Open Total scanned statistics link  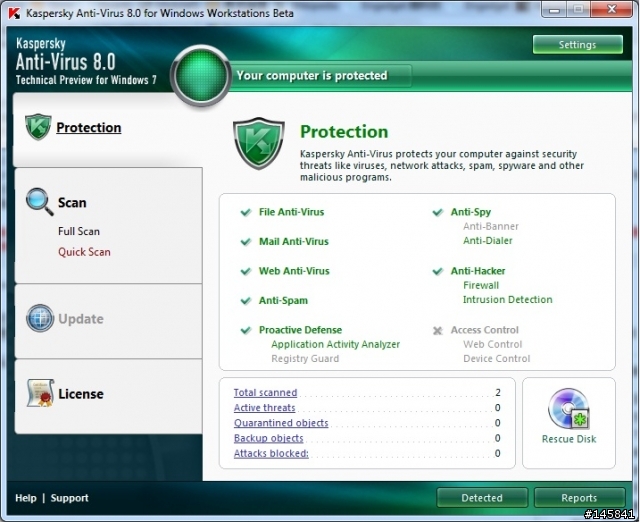(265, 393)
